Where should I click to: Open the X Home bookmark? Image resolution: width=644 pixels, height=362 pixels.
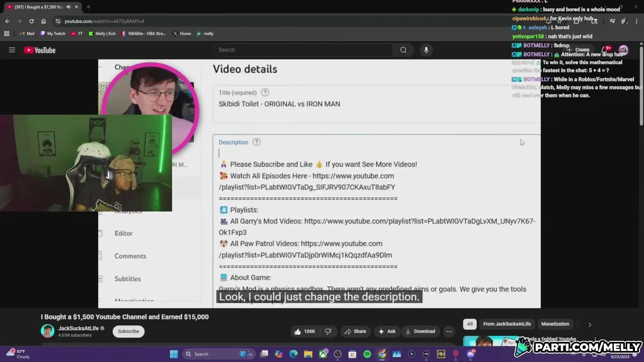click(182, 34)
